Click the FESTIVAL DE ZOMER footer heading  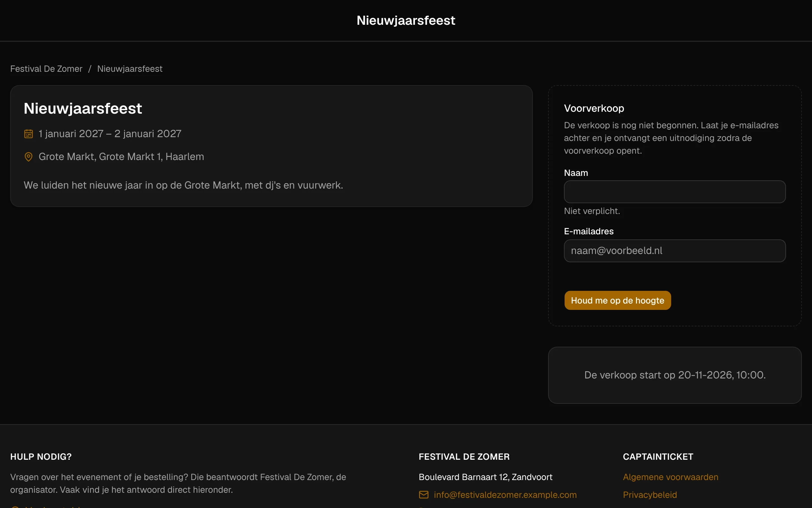click(464, 457)
